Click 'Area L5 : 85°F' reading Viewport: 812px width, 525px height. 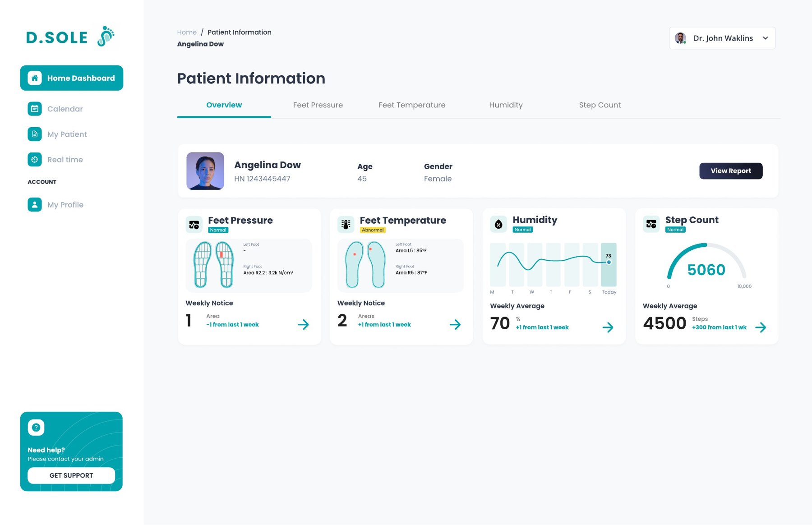[x=411, y=251]
